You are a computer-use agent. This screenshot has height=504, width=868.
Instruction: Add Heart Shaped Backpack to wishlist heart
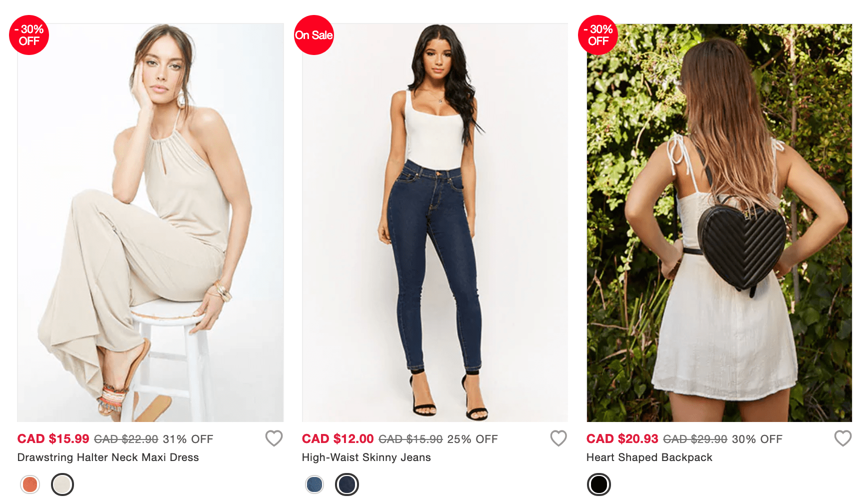point(843,438)
